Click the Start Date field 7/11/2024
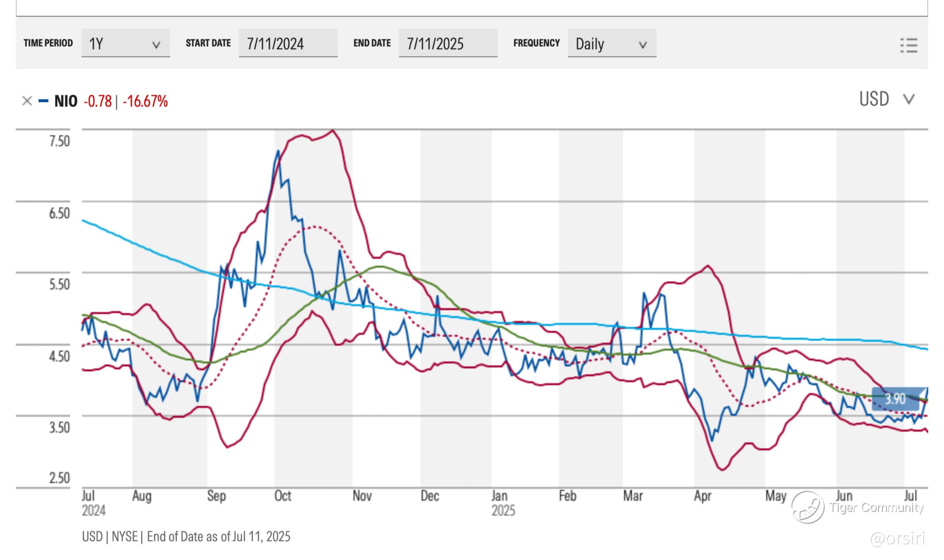 pyautogui.click(x=288, y=43)
